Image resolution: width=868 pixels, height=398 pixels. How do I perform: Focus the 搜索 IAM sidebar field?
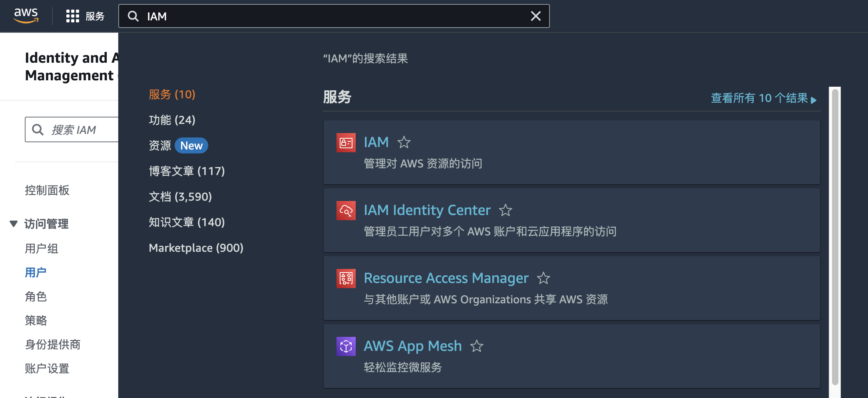tap(72, 129)
